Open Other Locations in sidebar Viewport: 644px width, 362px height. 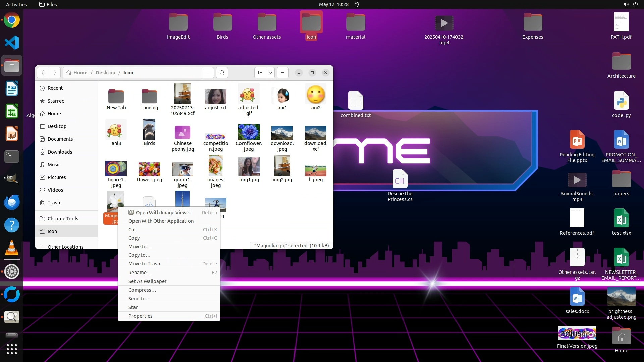65,247
